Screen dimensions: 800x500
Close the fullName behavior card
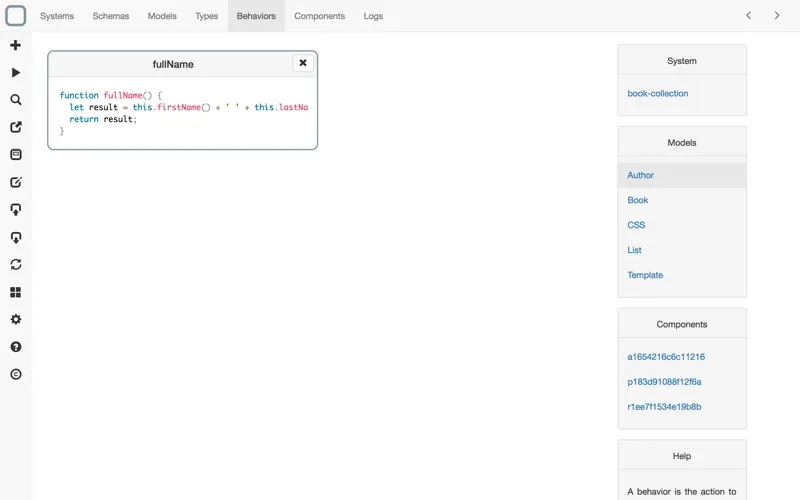pos(303,63)
